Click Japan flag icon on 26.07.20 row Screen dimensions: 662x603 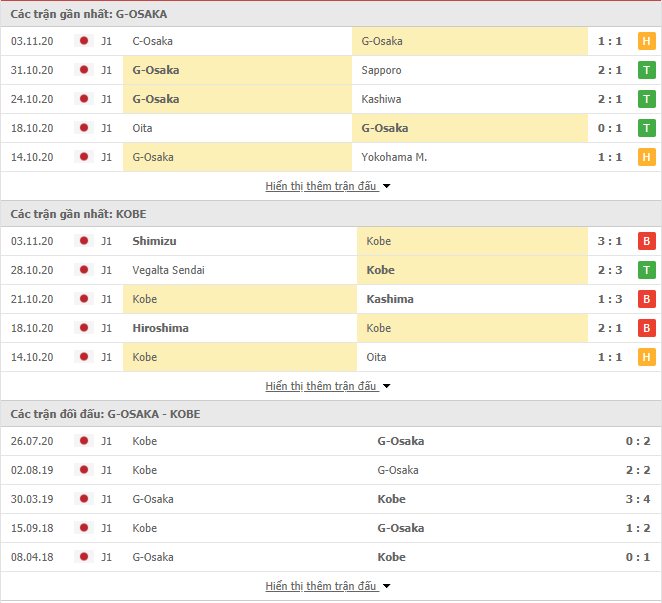pyautogui.click(x=84, y=441)
